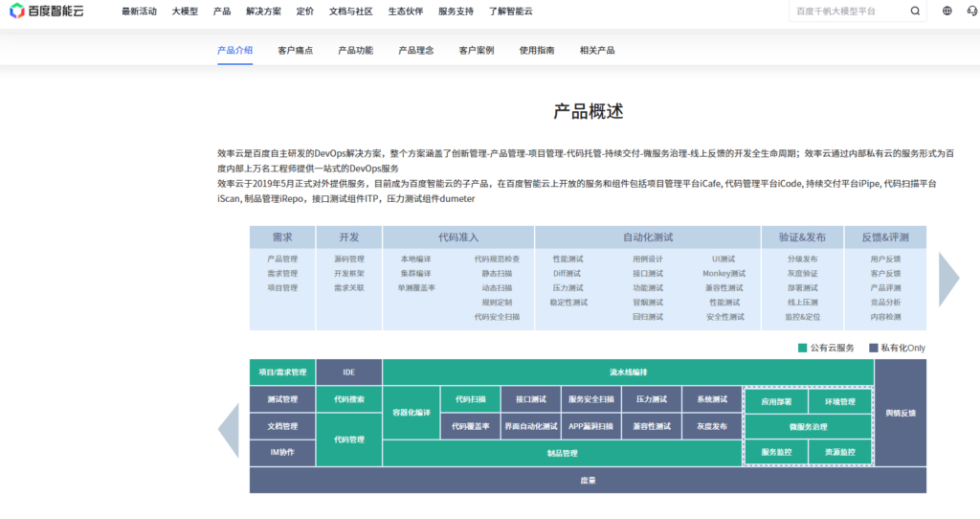Click the 产品概述 heading

(589, 112)
